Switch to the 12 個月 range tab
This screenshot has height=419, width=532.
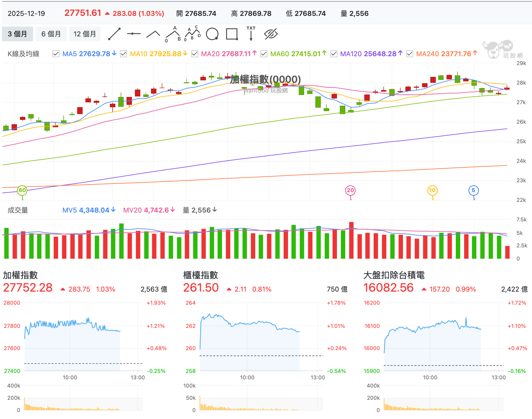coord(85,34)
